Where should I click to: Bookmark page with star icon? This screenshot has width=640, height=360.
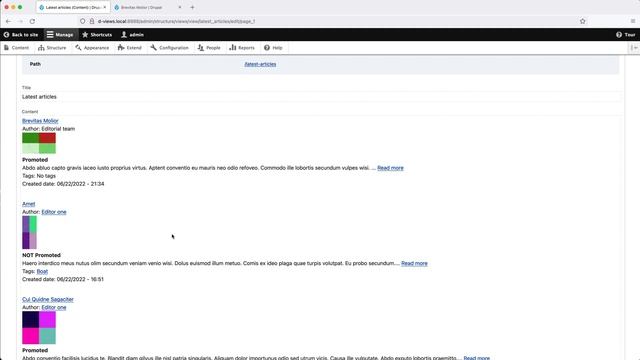click(x=582, y=21)
